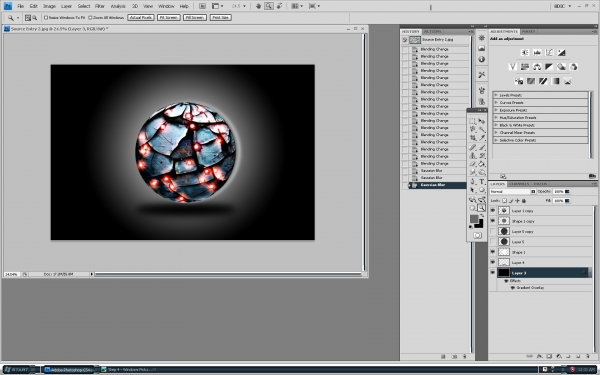Open the Analysis menu
The height and width of the screenshot is (375, 600).
(x=118, y=6)
